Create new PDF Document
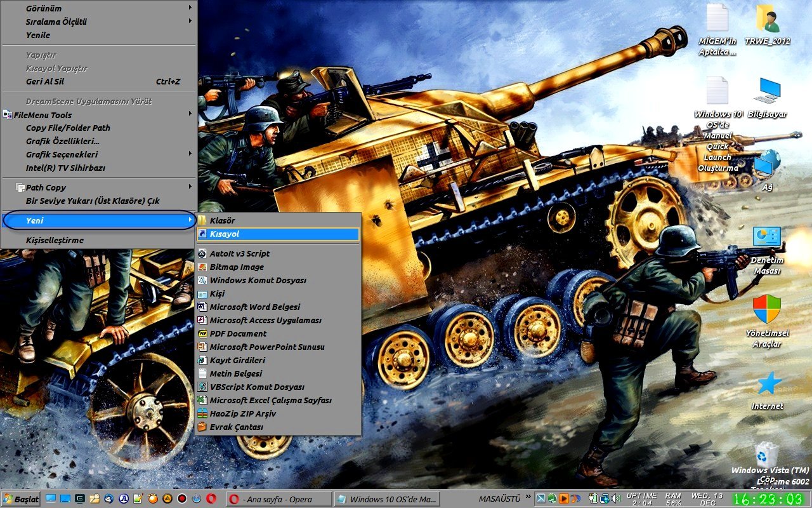Viewport: 812px width, 508px height. 278,333
